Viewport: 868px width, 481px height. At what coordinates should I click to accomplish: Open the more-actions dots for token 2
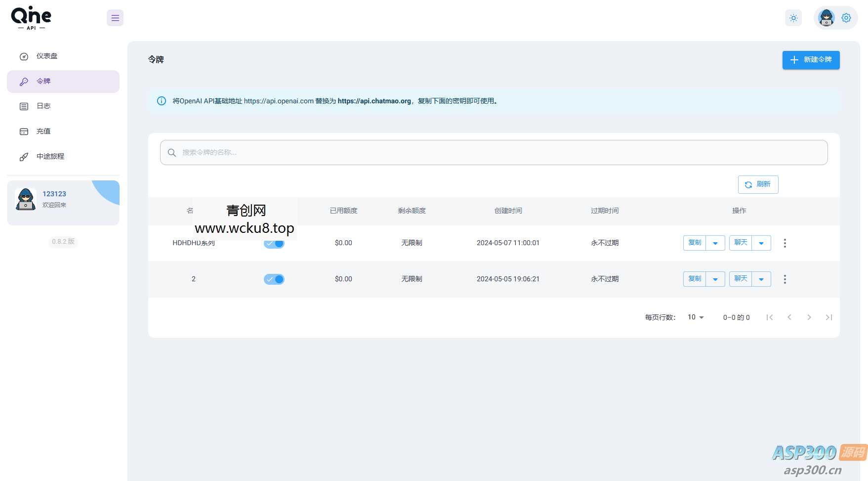pos(785,279)
